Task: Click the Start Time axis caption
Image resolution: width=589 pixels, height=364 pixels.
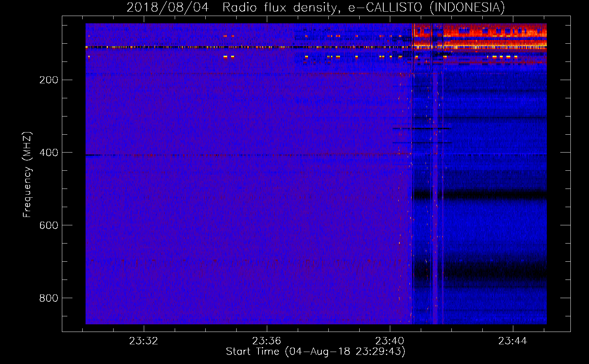Action: click(x=316, y=352)
